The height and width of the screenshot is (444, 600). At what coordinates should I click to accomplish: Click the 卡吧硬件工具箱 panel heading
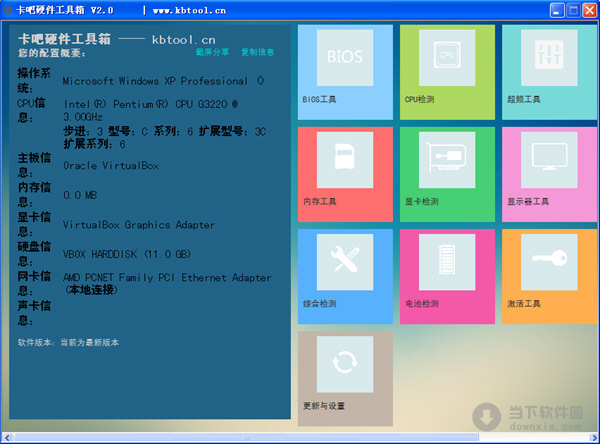pos(64,39)
